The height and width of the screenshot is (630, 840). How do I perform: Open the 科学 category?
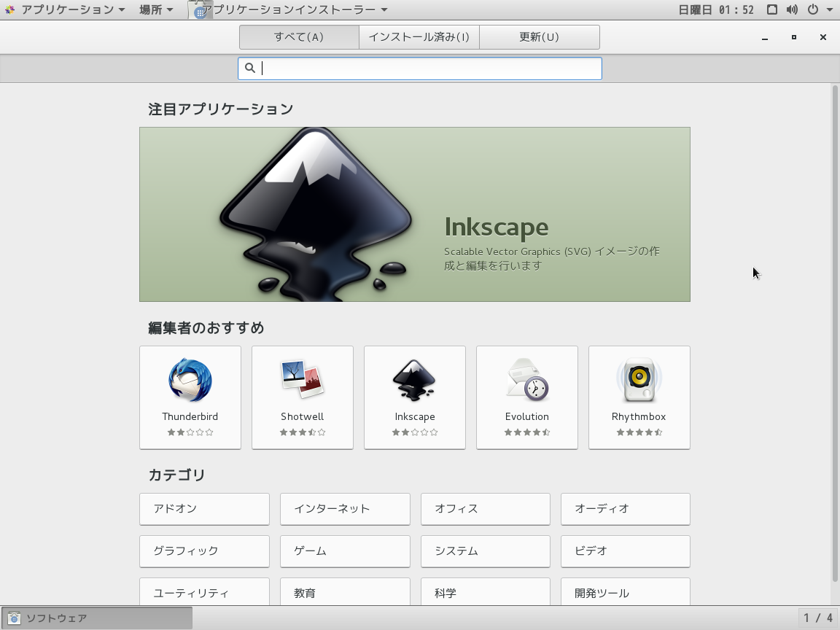pos(486,592)
